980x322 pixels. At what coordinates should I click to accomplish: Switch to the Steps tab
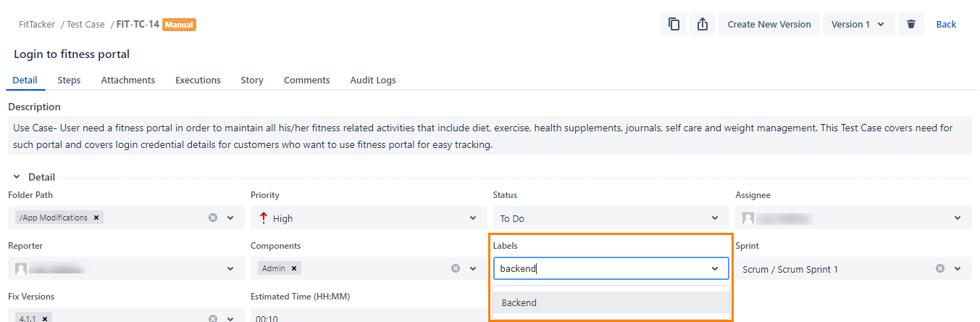[x=69, y=80]
